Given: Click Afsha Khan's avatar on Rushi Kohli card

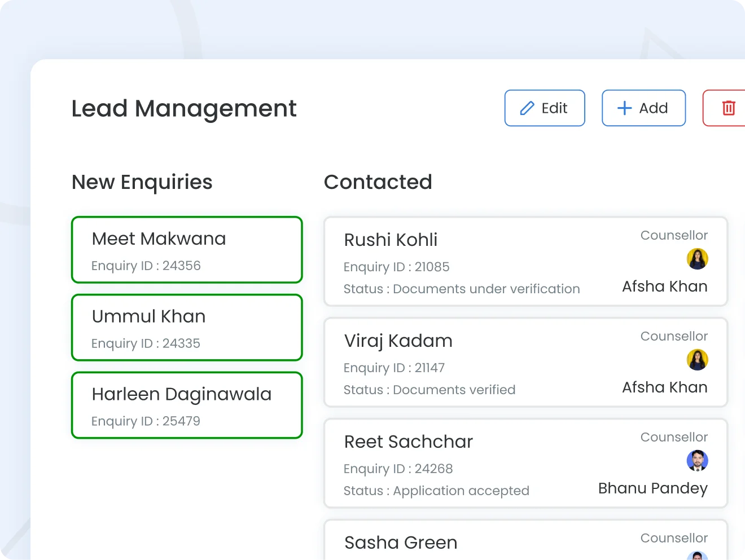Looking at the screenshot, I should pyautogui.click(x=697, y=259).
